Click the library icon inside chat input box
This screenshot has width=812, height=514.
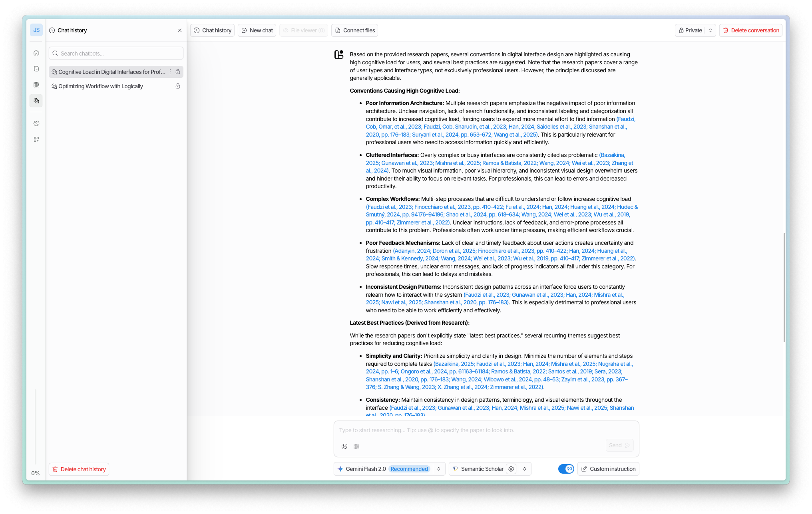(x=356, y=447)
